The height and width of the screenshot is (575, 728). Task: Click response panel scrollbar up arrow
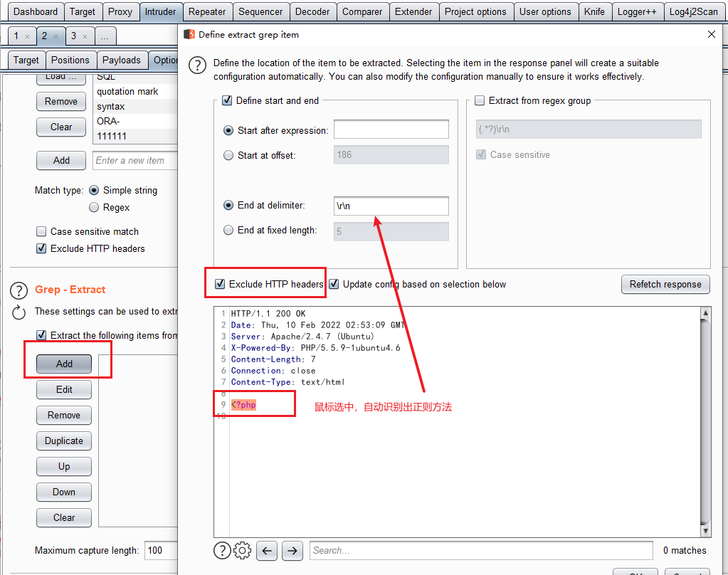tap(705, 313)
